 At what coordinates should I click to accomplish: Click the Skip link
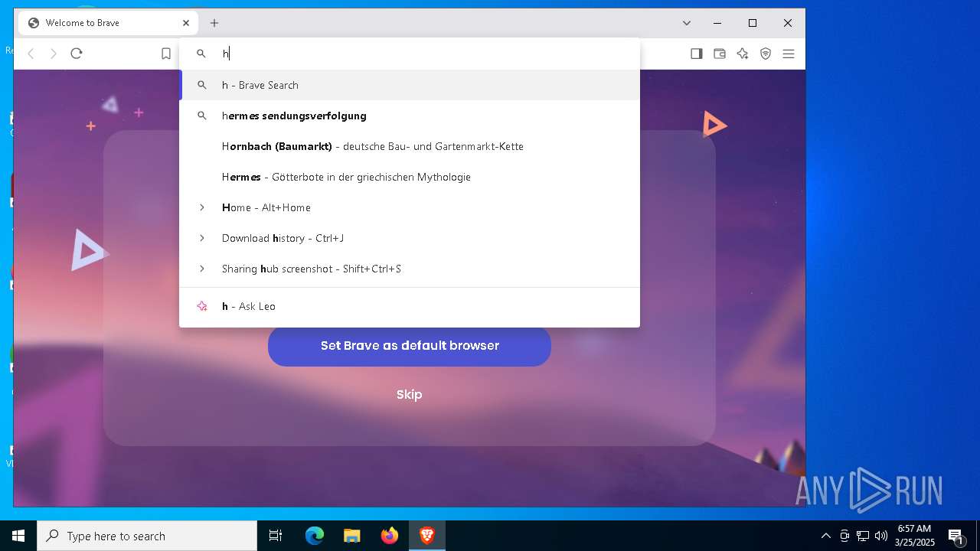[410, 395]
